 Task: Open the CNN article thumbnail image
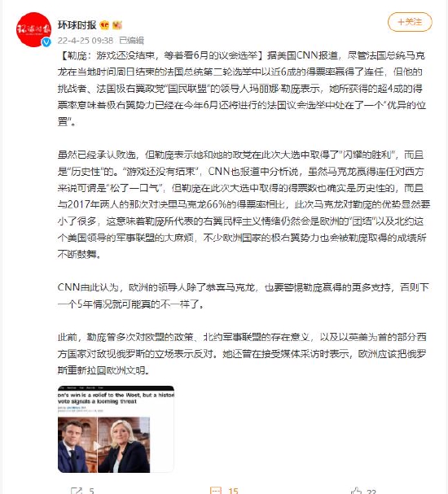pos(116,429)
